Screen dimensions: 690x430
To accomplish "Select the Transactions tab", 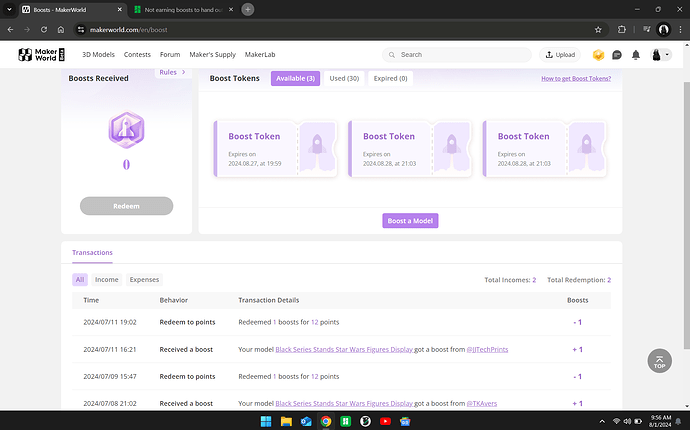I will (92, 253).
